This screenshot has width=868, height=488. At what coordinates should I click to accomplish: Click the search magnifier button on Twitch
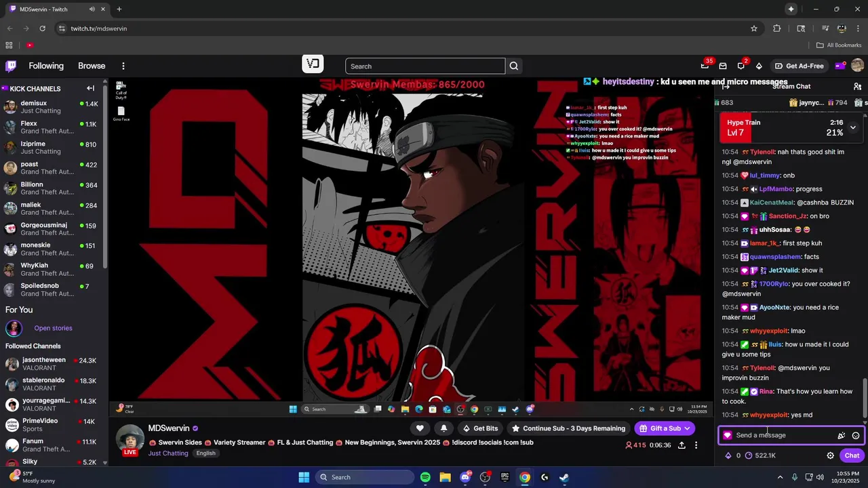coord(514,66)
